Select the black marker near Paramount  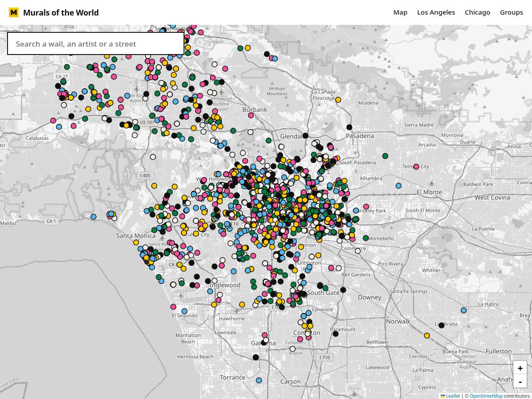pyautogui.click(x=336, y=334)
